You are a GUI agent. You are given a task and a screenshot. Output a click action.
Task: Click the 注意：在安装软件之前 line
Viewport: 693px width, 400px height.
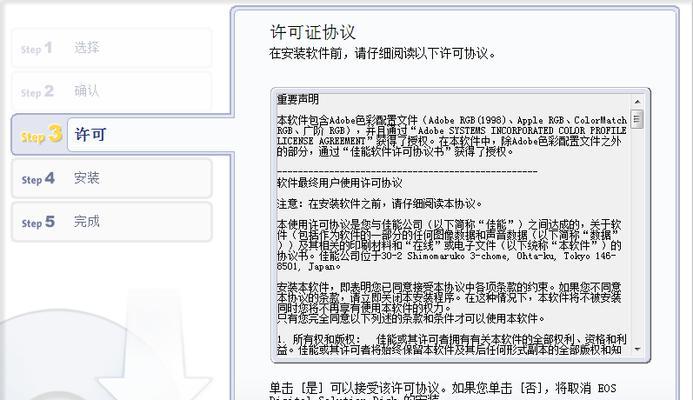tap(380, 204)
